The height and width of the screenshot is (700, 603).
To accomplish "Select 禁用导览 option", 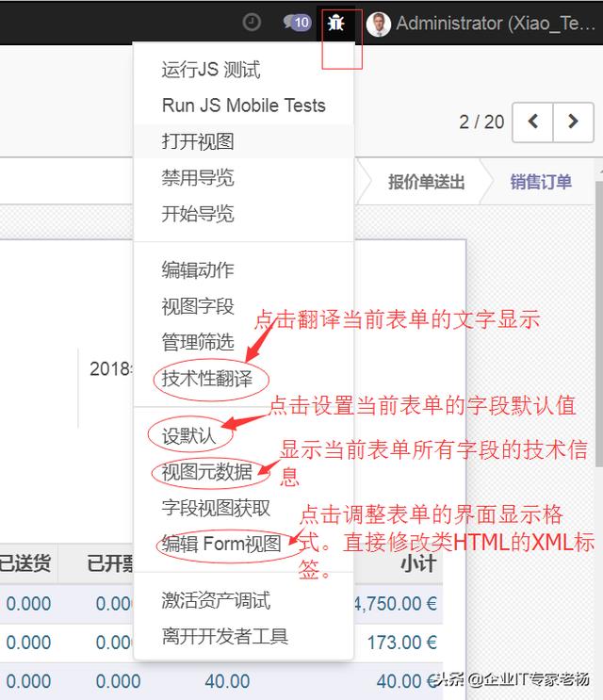I will click(244, 177).
